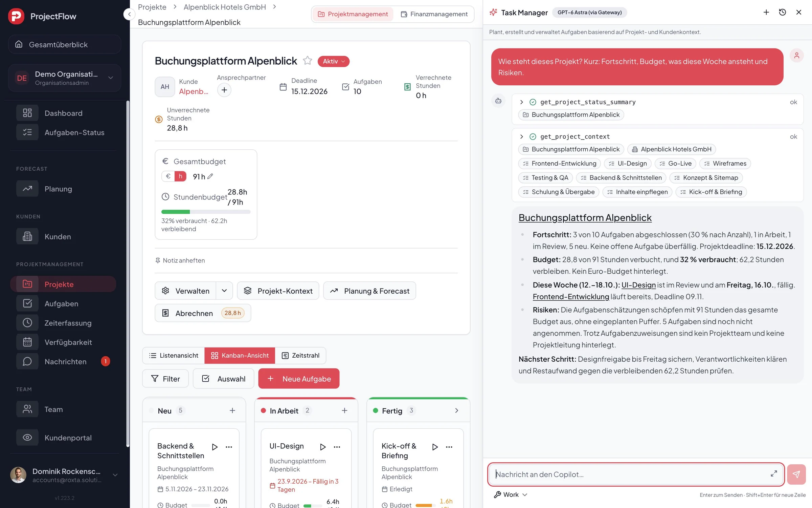Start new chat in Task Manager

(x=766, y=12)
